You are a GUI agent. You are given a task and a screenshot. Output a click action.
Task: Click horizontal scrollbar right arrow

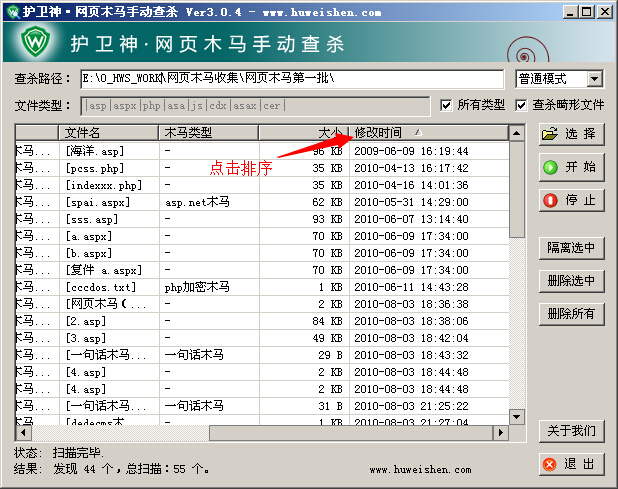tap(501, 433)
